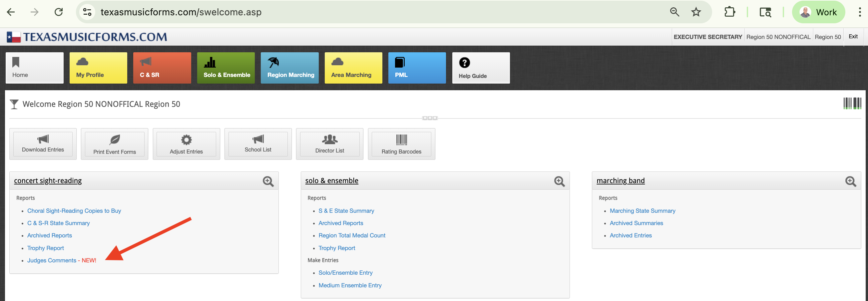Open the Area Marching tile

pos(353,68)
